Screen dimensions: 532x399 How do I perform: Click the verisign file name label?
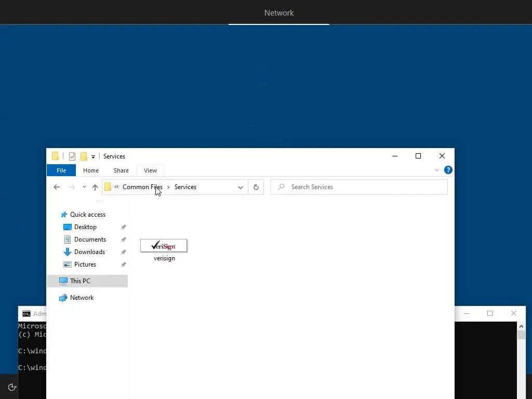164,258
